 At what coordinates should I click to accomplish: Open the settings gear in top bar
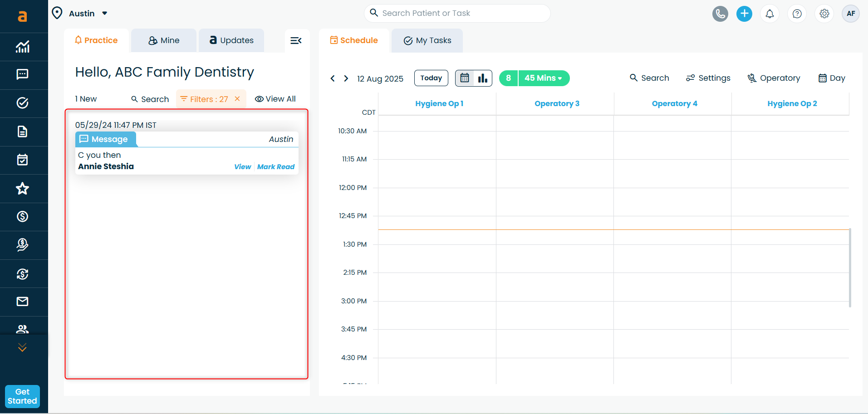tap(824, 14)
